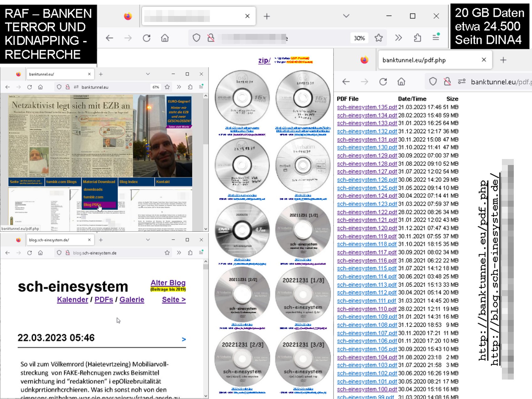Click Home icon in pdf.php window
The height and width of the screenshot is (399, 532).
[x=401, y=82]
